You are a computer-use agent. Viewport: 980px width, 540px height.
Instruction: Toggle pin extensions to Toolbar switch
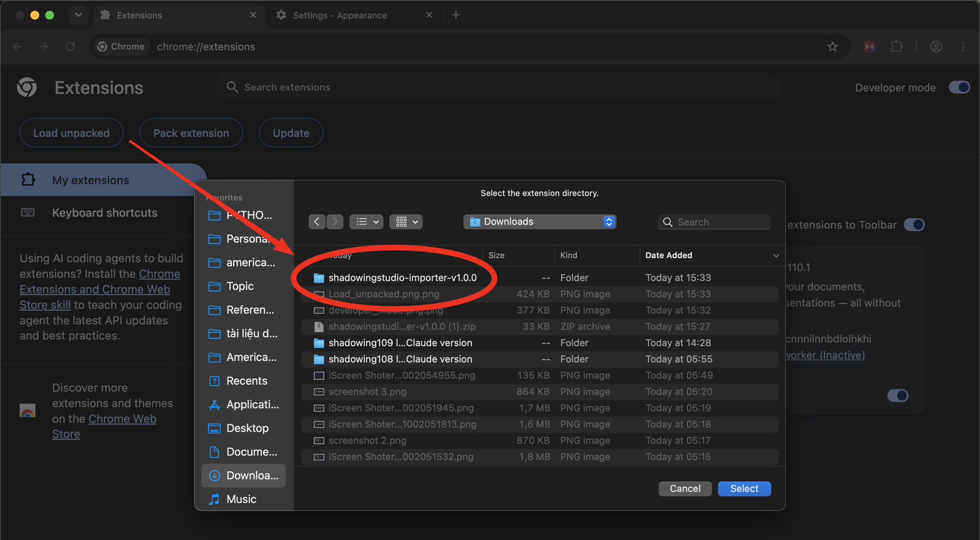914,225
